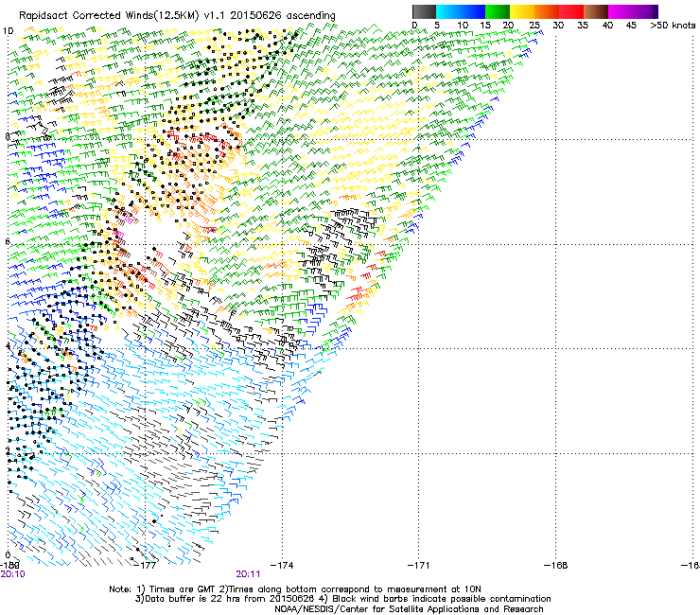Click the red 30-35 knots legend segment
700x615 pixels.
(x=571, y=11)
